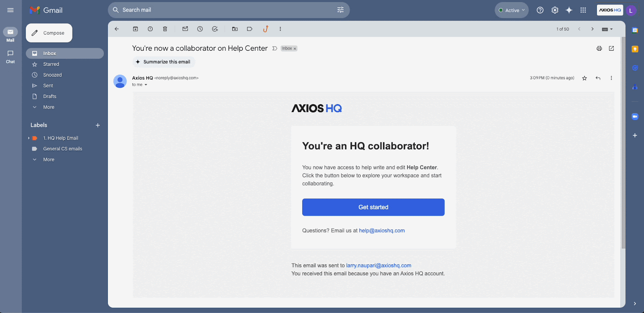Go back to inbox with the back arrow

(117, 29)
